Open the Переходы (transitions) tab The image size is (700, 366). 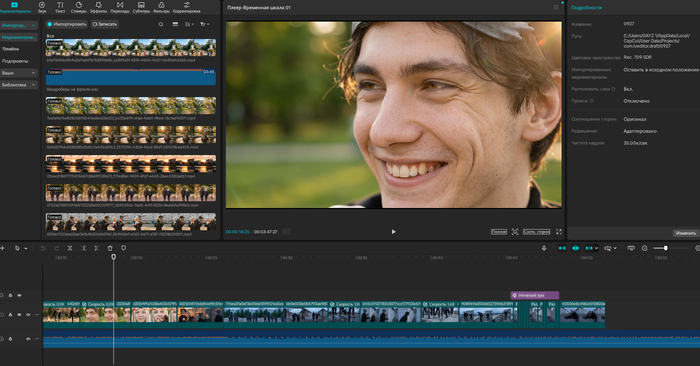[x=120, y=7]
